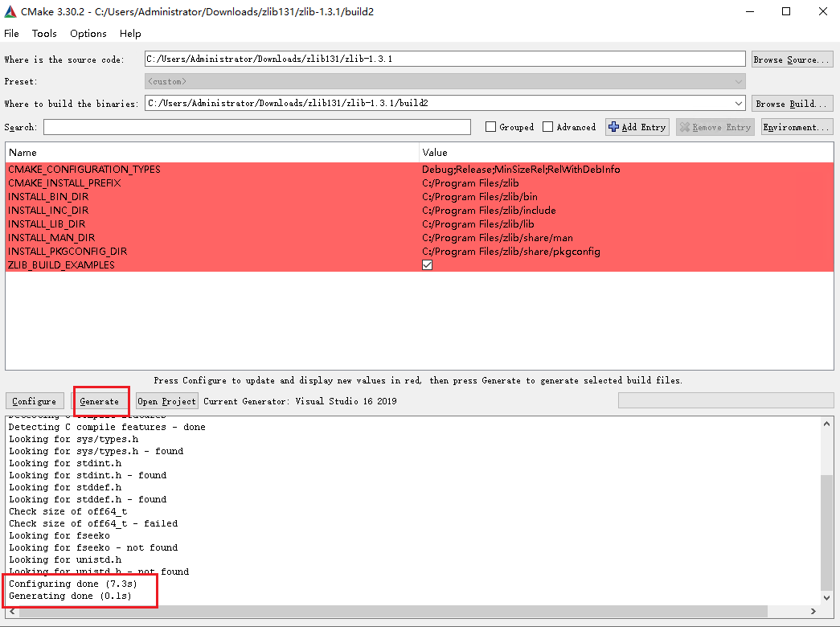Screen dimensions: 840x627
Task: Click value C:/Program Files/zlib/include
Action: (x=489, y=211)
